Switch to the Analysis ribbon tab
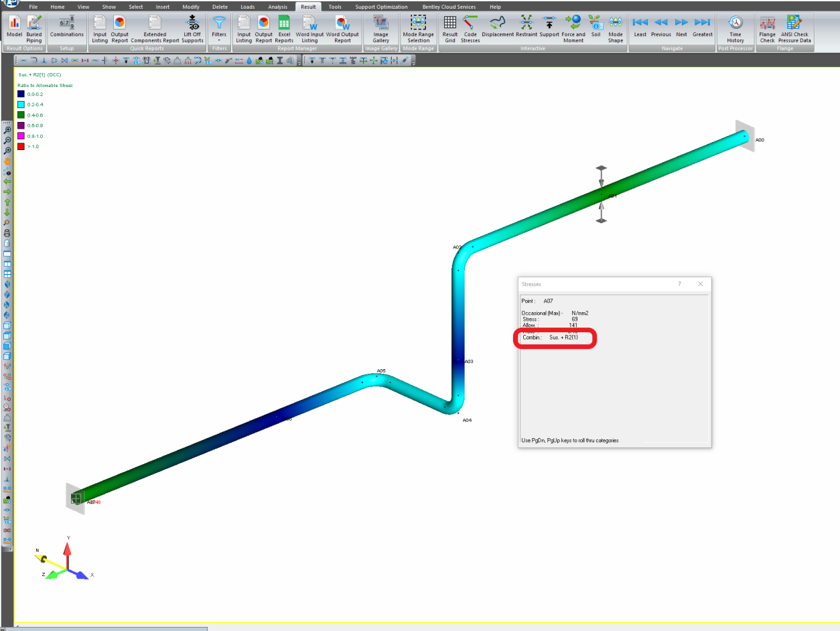This screenshot has width=840, height=631. pyautogui.click(x=277, y=7)
